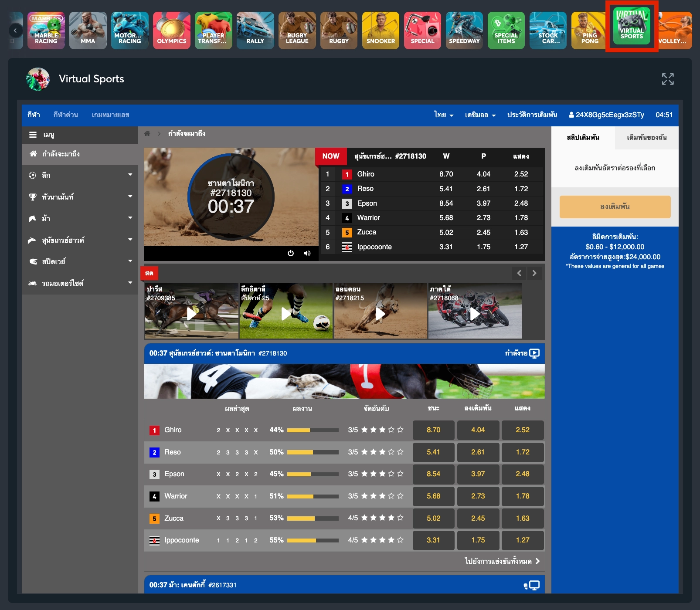Click the home breadcrumb icon

[147, 134]
